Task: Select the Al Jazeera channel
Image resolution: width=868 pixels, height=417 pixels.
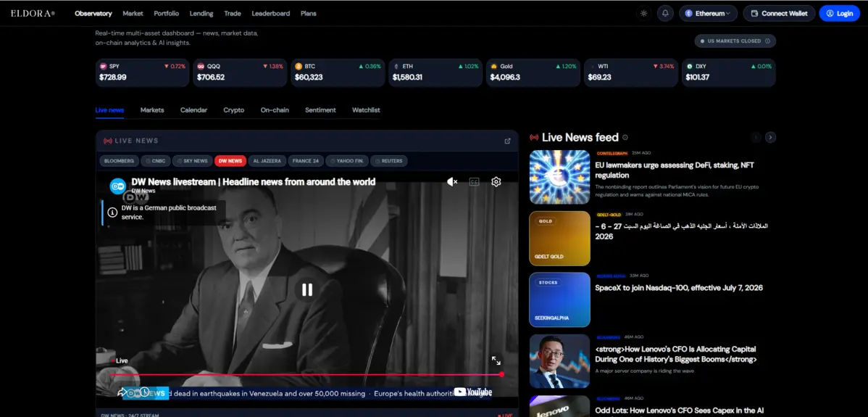Action: [267, 161]
